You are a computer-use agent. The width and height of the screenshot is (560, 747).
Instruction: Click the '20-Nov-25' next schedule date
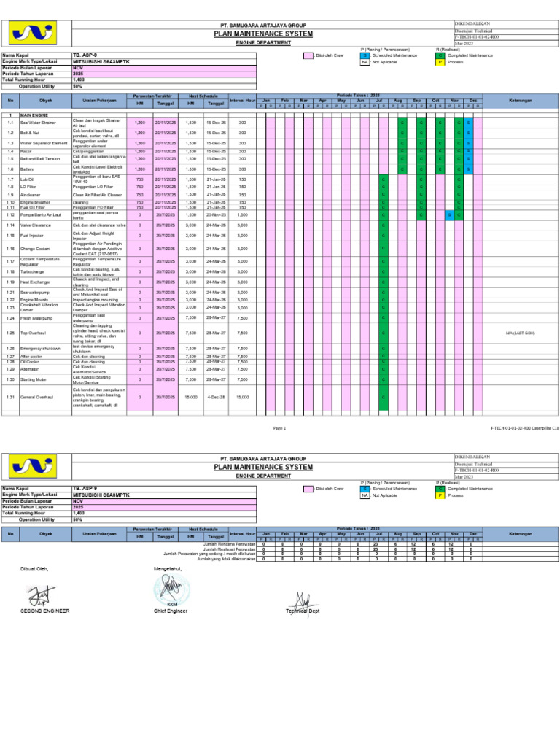[x=216, y=215]
